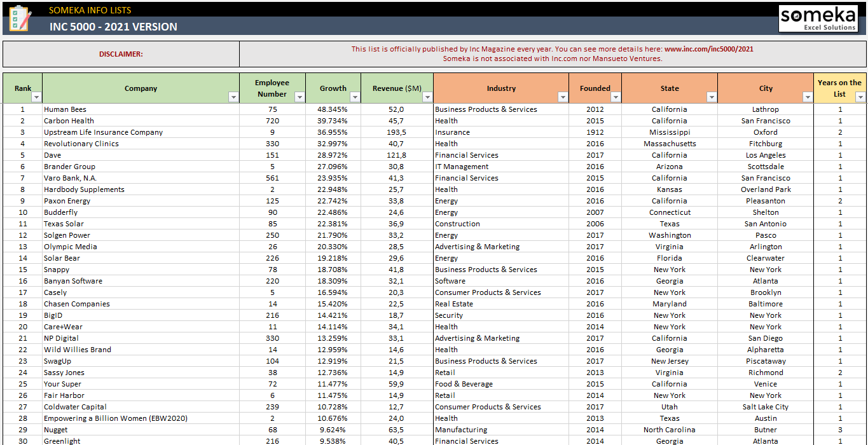The width and height of the screenshot is (868, 445).
Task: Select the Real Estate industry cell
Action: 501,304
